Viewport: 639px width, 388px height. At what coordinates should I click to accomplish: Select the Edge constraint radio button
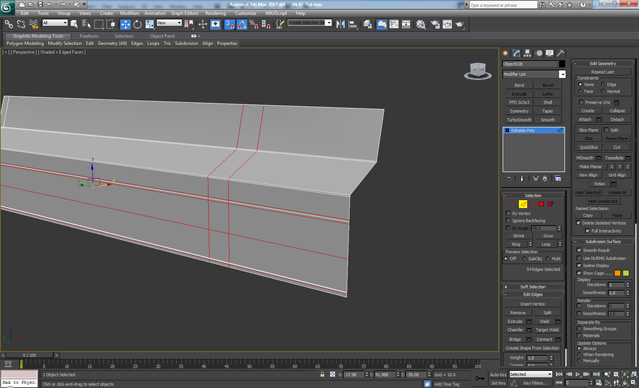(603, 84)
